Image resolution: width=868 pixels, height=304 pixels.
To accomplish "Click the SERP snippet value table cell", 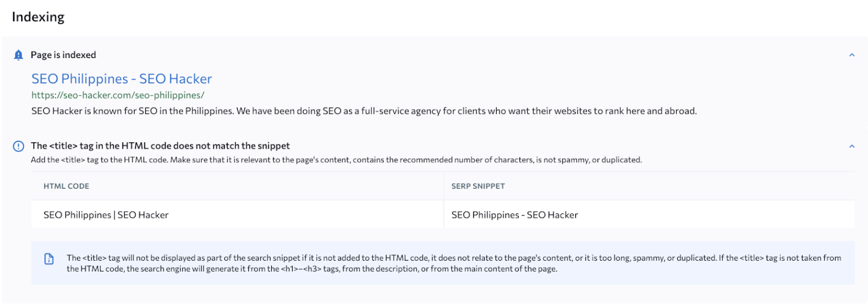I will [x=514, y=215].
